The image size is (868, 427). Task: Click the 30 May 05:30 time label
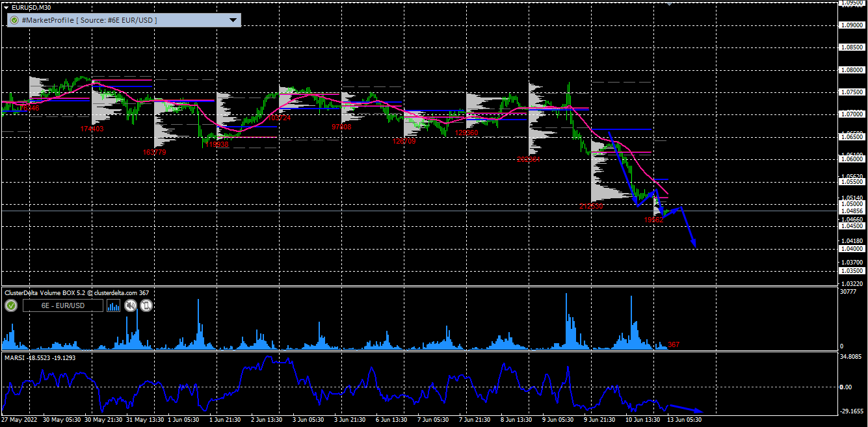point(61,420)
